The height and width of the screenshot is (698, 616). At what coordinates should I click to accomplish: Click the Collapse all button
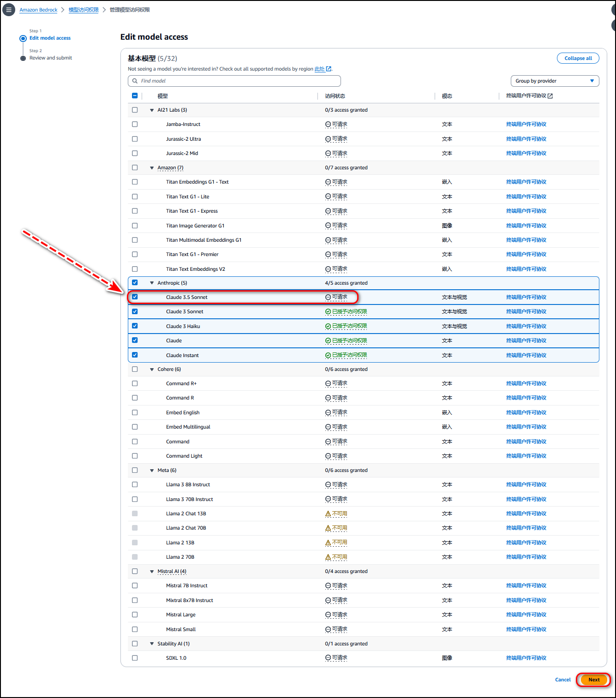[578, 58]
